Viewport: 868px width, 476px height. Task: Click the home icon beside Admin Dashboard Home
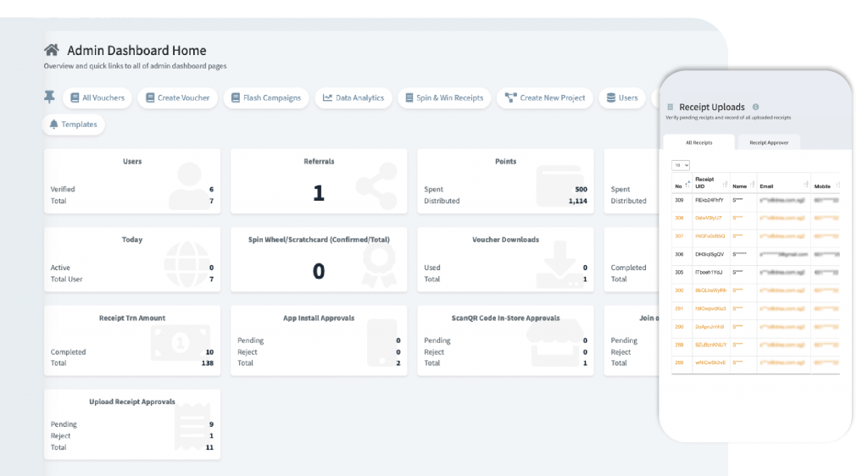52,51
